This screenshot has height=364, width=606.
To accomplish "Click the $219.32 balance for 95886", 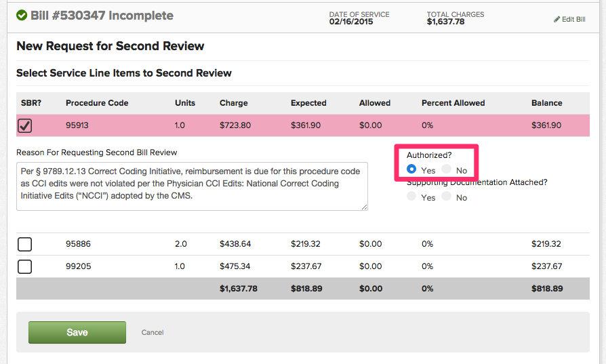I will point(546,244).
